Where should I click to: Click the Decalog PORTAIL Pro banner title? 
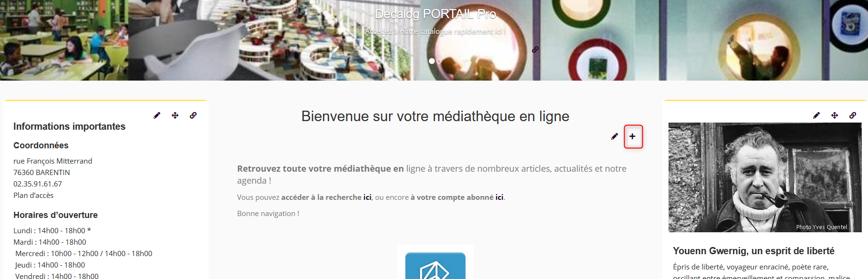pyautogui.click(x=435, y=14)
